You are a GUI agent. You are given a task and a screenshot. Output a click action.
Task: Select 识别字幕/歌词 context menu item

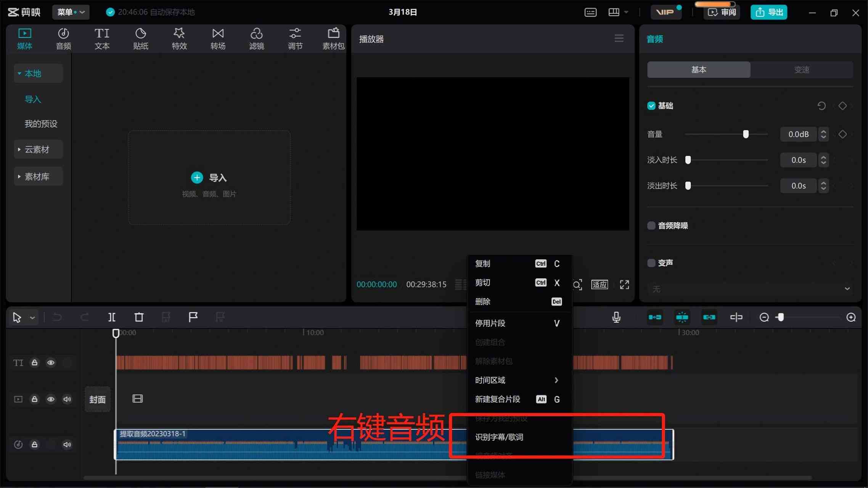pyautogui.click(x=500, y=437)
